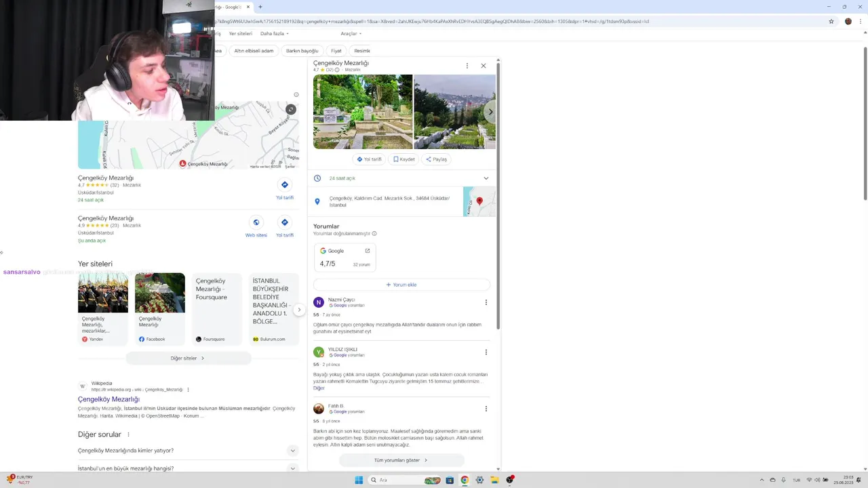The image size is (868, 488).
Task: Open the info icon next to Yorumlar doğrulanmamıştır
Action: [x=374, y=234]
